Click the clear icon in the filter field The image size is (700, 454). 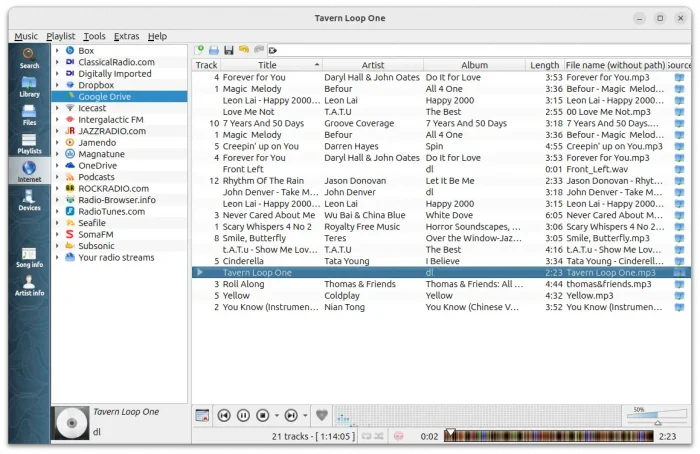[x=272, y=50]
